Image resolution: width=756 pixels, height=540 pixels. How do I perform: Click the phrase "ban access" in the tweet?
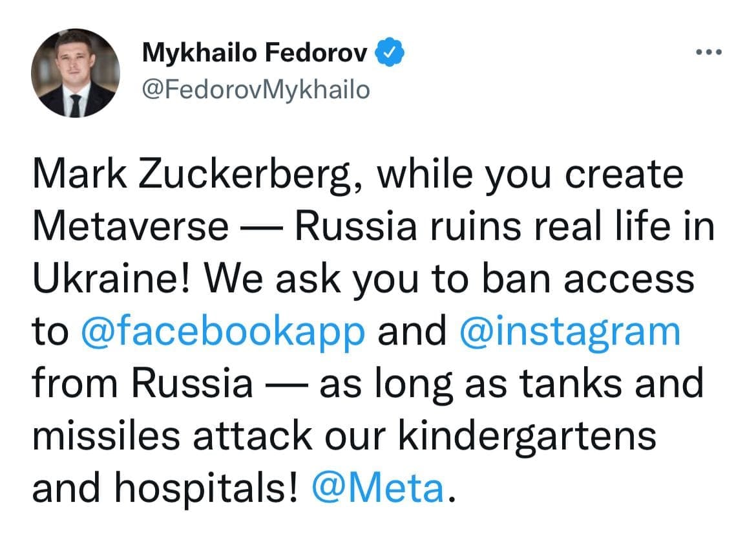tap(582, 280)
